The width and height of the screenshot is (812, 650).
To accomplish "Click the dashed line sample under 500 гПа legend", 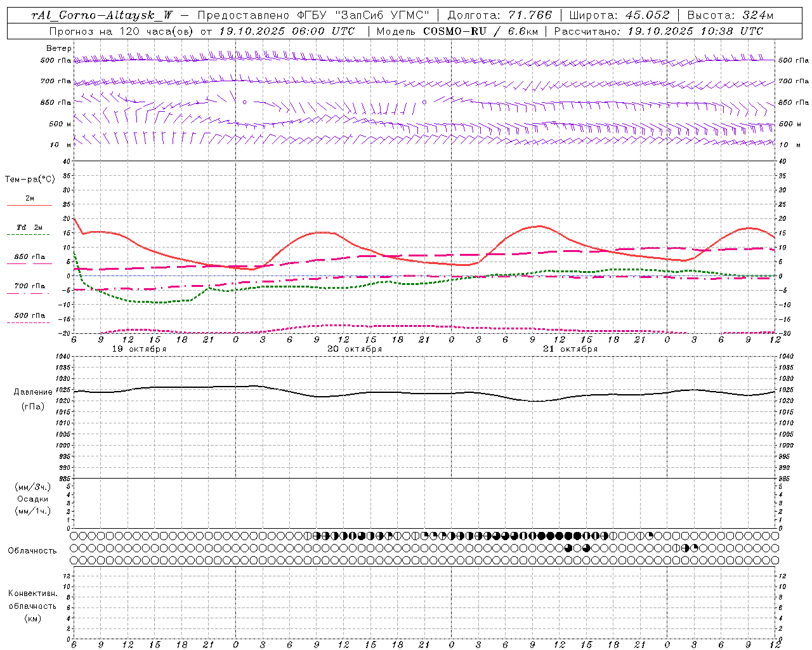I will (29, 323).
